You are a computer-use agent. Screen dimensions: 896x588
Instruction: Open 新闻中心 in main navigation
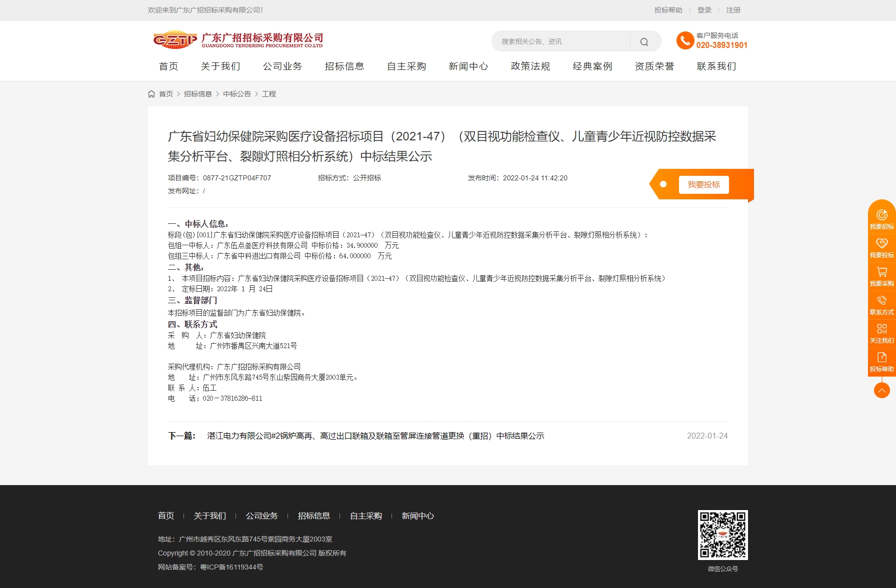coord(468,66)
